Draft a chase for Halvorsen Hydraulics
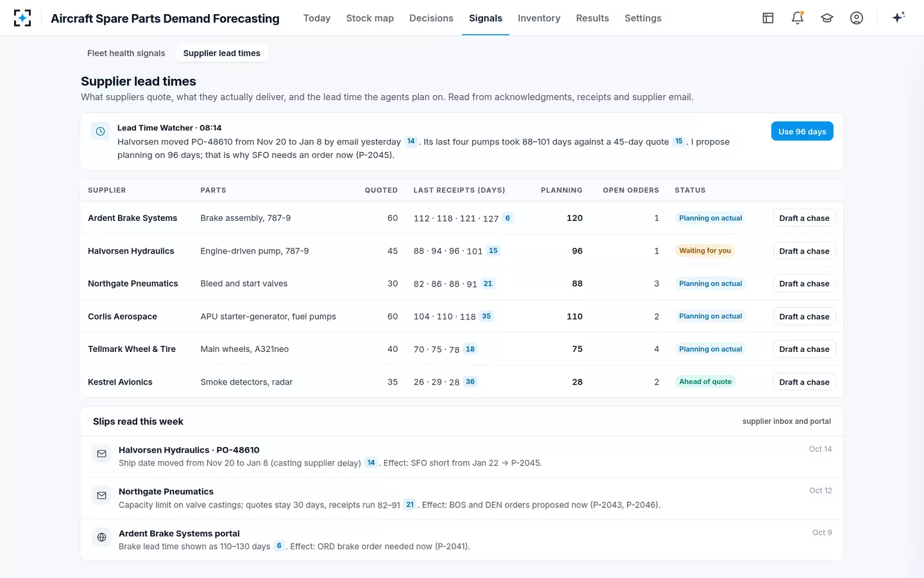The image size is (924, 578). click(805, 251)
